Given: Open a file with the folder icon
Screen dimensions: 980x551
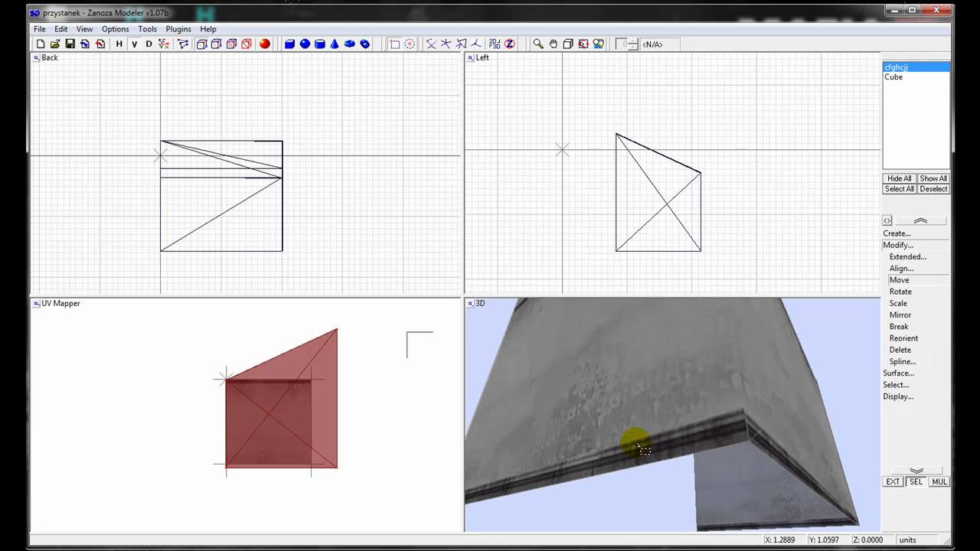Looking at the screenshot, I should coord(55,44).
